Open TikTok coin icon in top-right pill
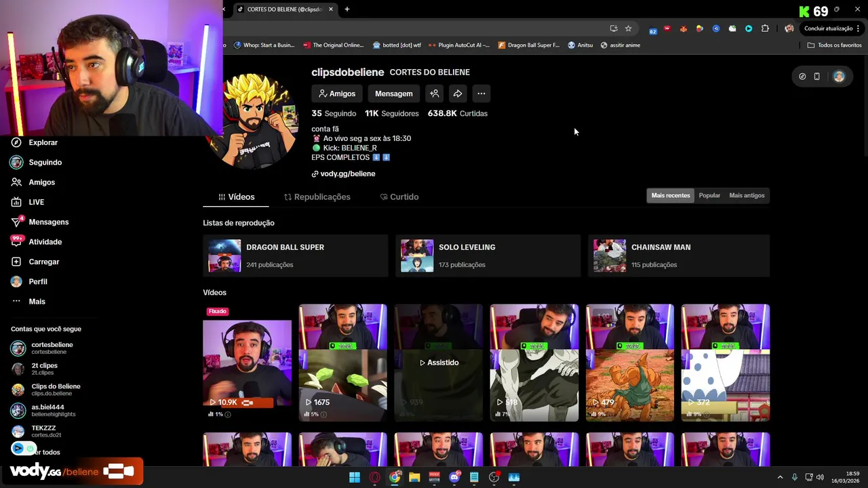 pos(802,77)
